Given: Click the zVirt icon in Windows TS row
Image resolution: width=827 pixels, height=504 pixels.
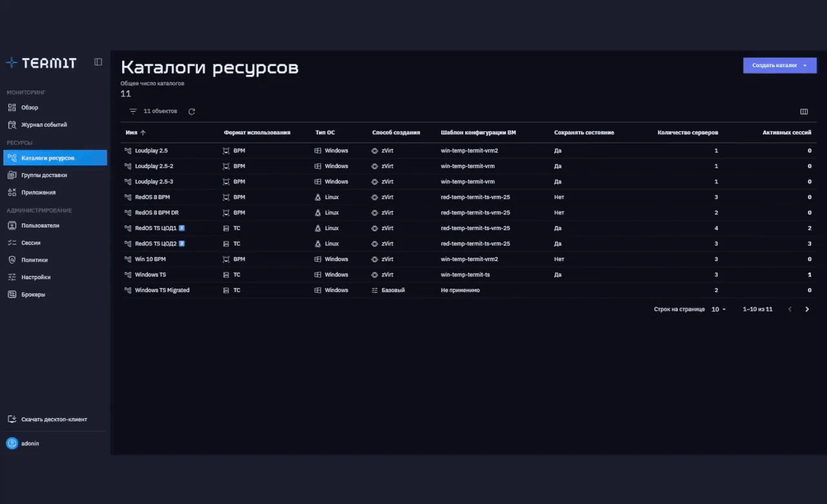Looking at the screenshot, I should (375, 275).
